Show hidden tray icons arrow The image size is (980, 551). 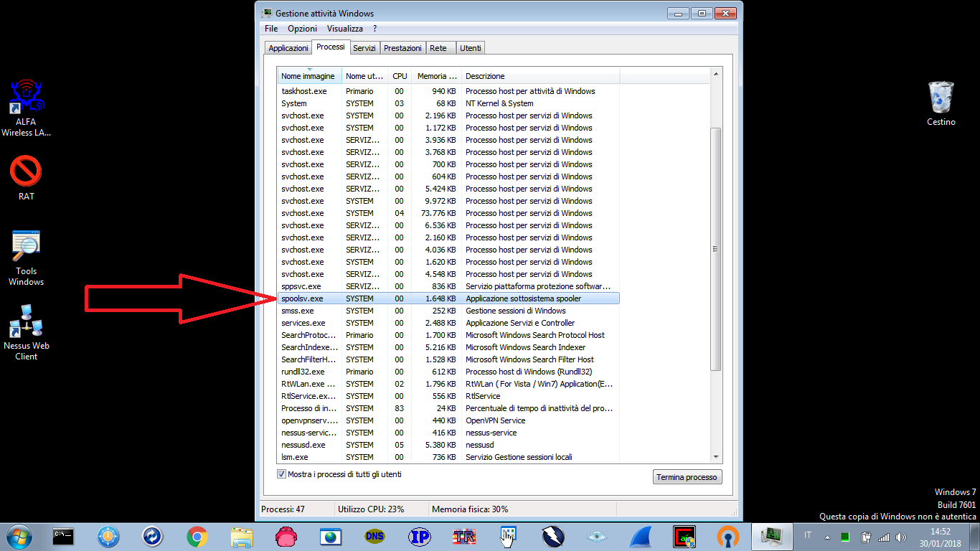827,537
